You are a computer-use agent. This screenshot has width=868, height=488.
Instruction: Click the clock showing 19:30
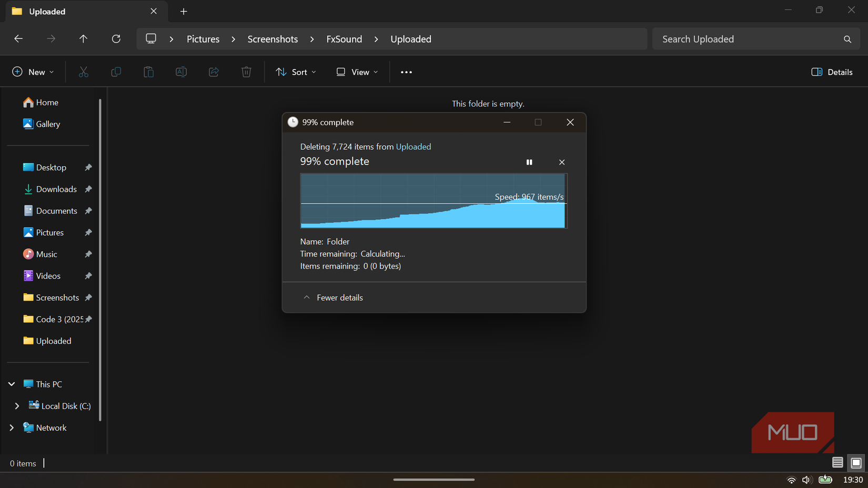coord(853,480)
